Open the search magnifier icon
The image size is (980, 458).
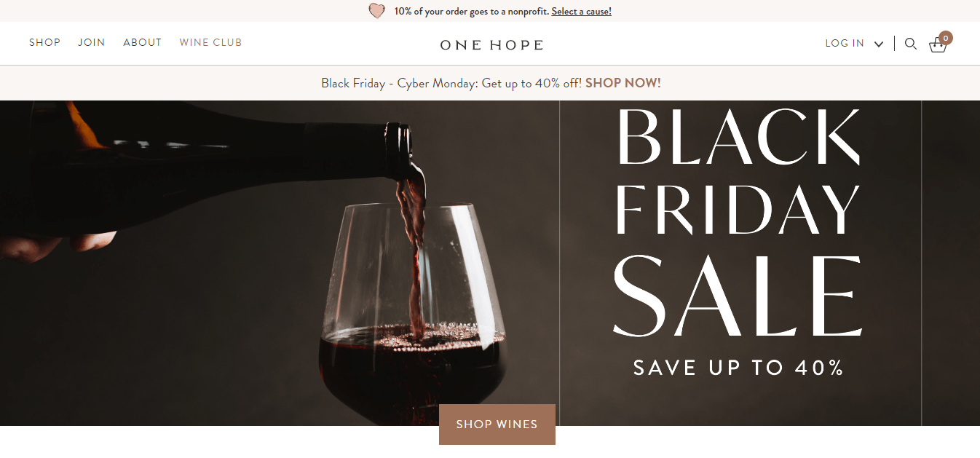click(x=910, y=44)
